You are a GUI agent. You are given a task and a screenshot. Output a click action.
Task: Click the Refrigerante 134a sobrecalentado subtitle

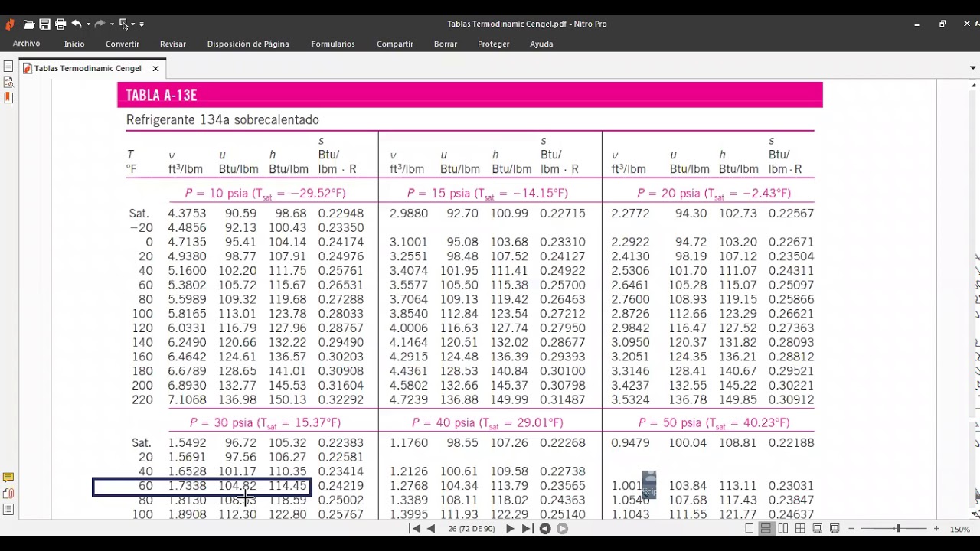point(223,119)
